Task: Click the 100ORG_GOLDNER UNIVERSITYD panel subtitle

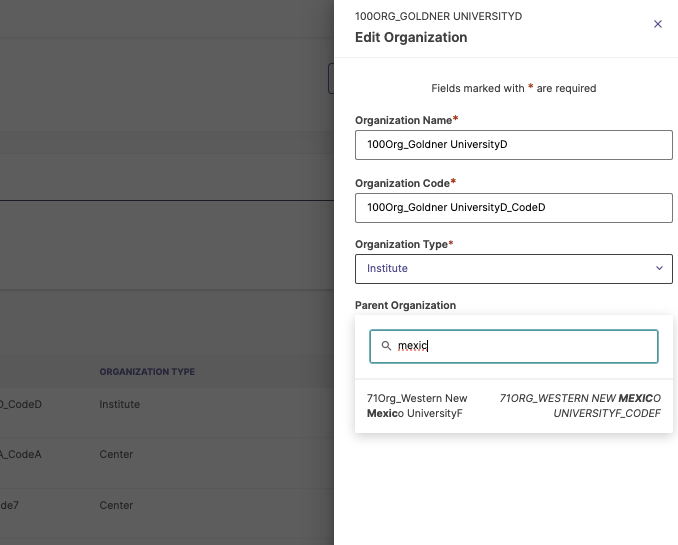Action: 438,16
